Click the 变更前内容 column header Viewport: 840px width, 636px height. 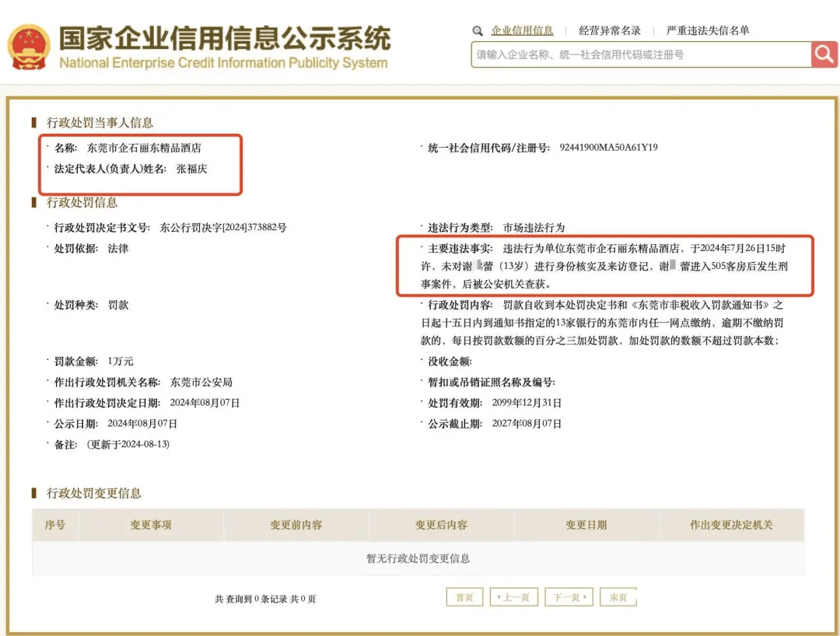coord(296,525)
